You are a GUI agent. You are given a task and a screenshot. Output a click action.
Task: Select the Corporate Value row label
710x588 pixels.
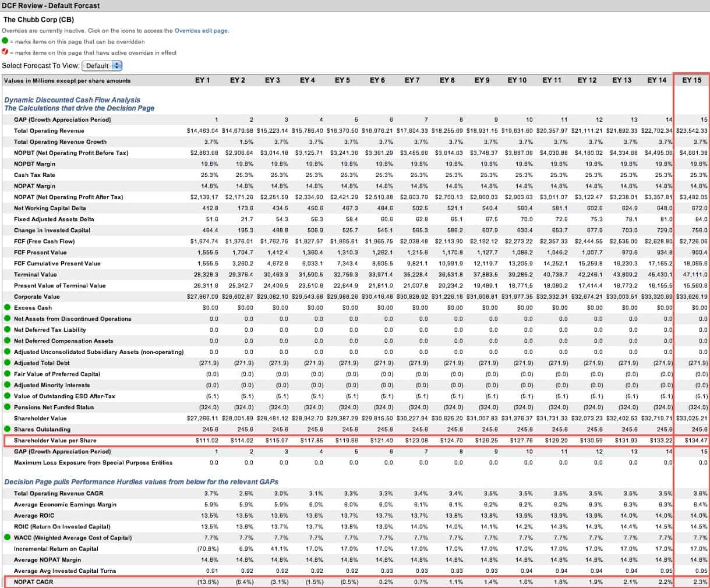click(37, 296)
